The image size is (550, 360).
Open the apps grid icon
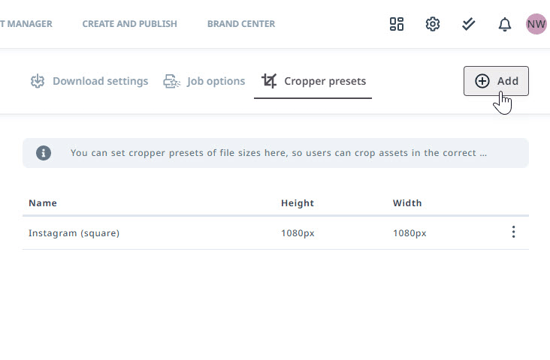(397, 24)
